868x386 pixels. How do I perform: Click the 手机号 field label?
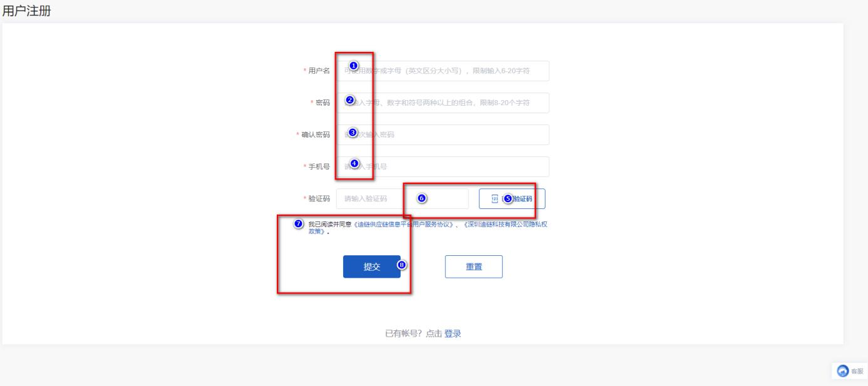tap(319, 166)
